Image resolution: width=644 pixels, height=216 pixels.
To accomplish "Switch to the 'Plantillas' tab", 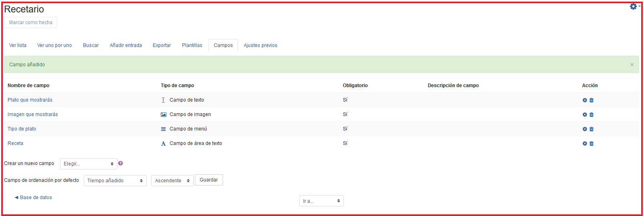I will (x=192, y=45).
